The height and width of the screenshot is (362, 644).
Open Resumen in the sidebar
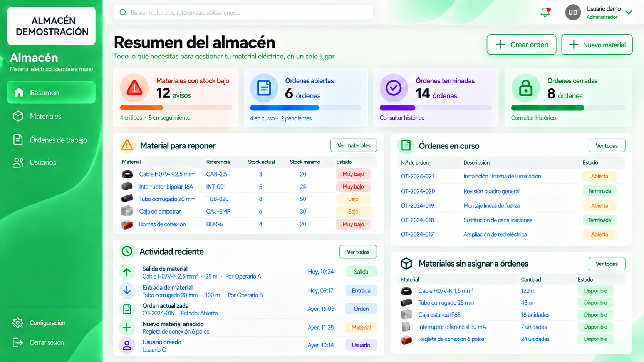[x=51, y=92]
